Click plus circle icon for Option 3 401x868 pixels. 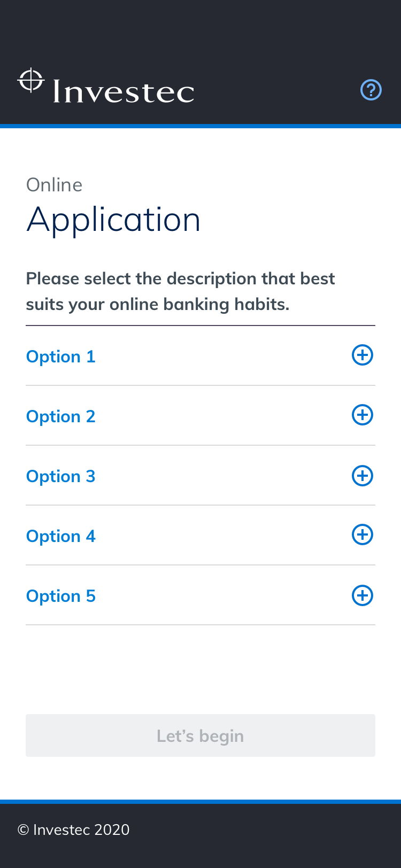362,476
